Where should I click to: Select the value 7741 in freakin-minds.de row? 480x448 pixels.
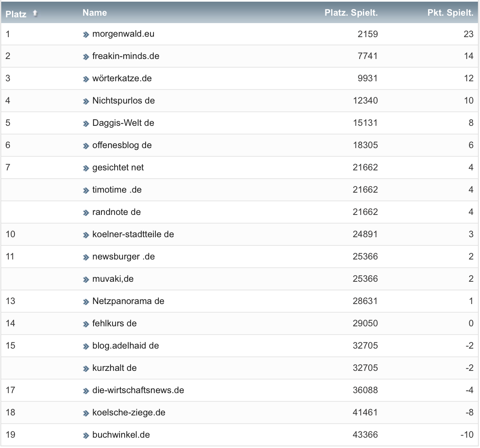[368, 56]
